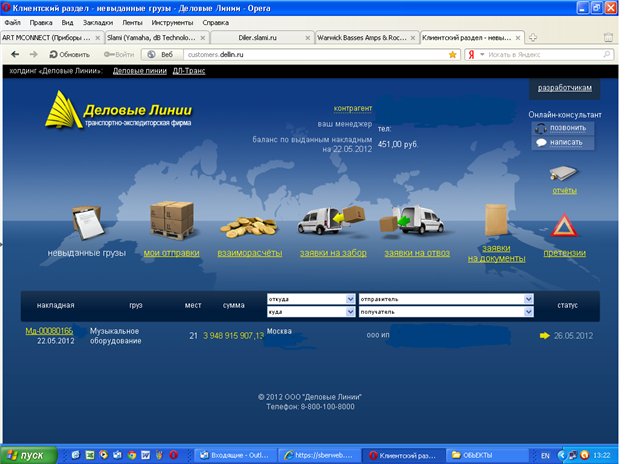Click the brown envelope documents icon
Screen dimensions: 640x464
click(x=496, y=220)
